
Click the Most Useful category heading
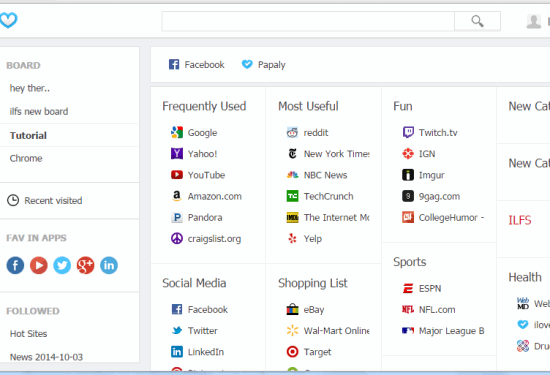click(308, 106)
